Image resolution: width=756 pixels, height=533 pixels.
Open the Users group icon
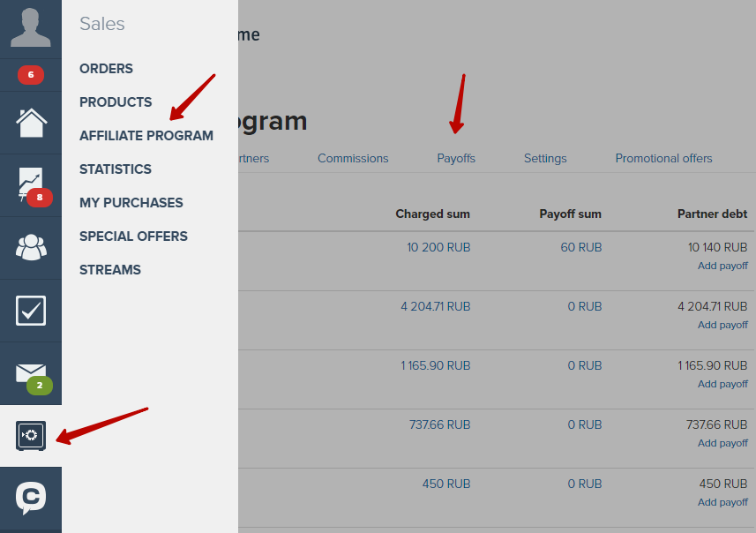click(x=31, y=247)
